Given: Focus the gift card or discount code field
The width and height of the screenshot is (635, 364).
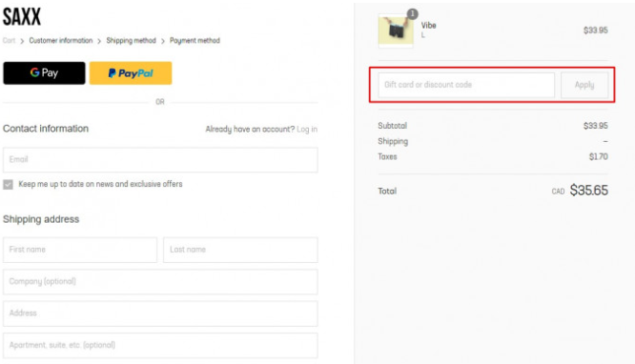Looking at the screenshot, I should click(466, 85).
